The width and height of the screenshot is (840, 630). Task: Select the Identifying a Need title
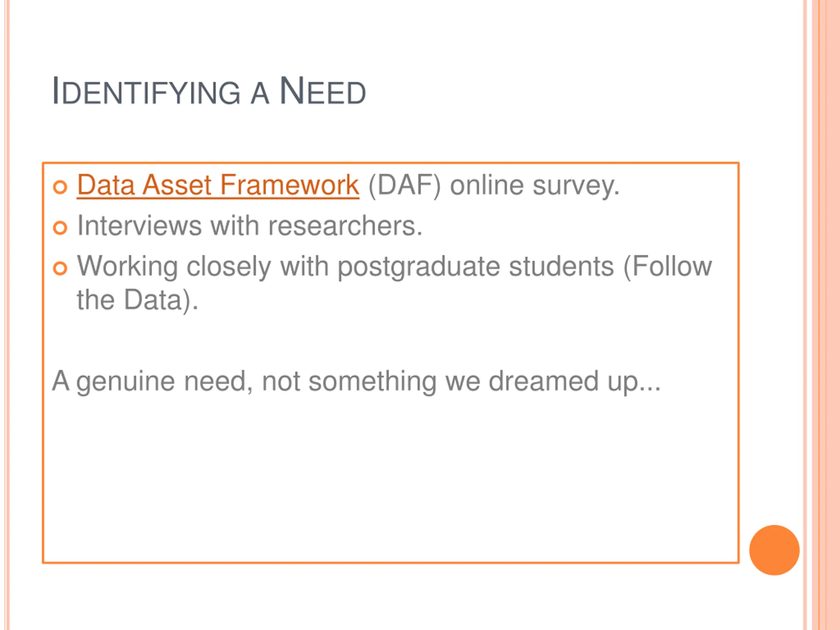pyautogui.click(x=208, y=91)
